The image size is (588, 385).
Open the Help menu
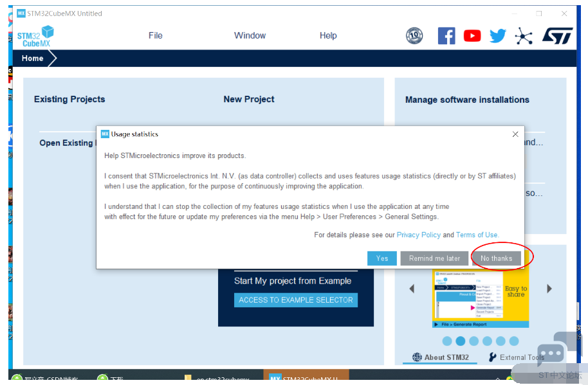328,35
